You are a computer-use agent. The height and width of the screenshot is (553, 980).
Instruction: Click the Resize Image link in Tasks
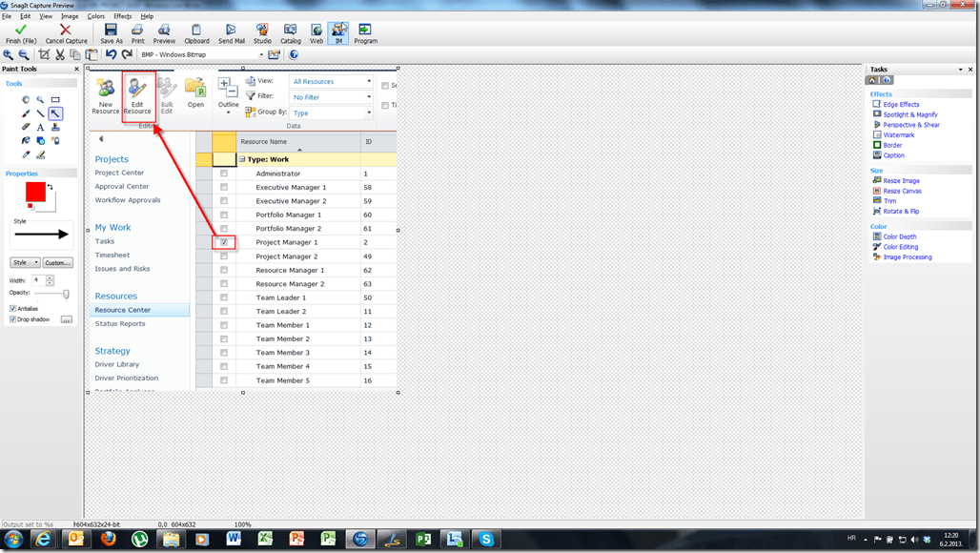tap(901, 181)
